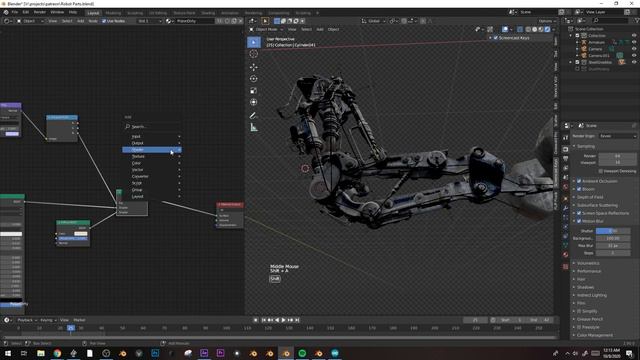Screen dimensions: 640x360
Task: Open the Material properties tab icon
Action: [x=565, y=255]
